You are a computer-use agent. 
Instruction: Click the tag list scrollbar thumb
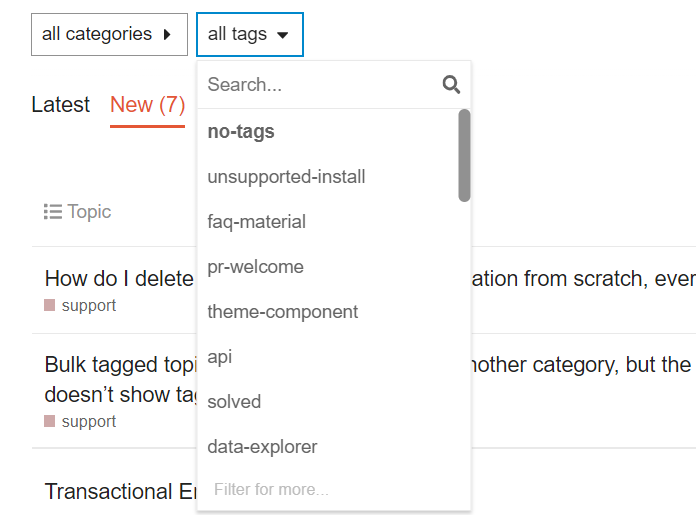(x=464, y=155)
